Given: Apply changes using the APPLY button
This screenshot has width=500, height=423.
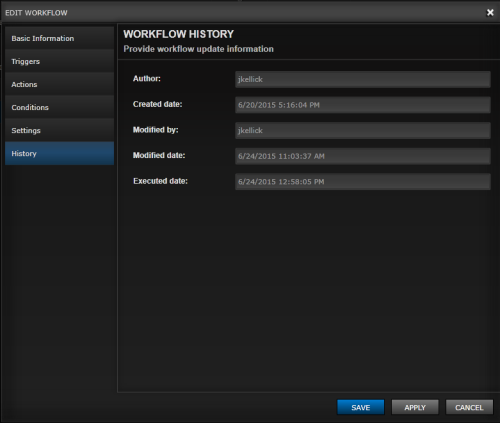Looking at the screenshot, I should (x=415, y=407).
